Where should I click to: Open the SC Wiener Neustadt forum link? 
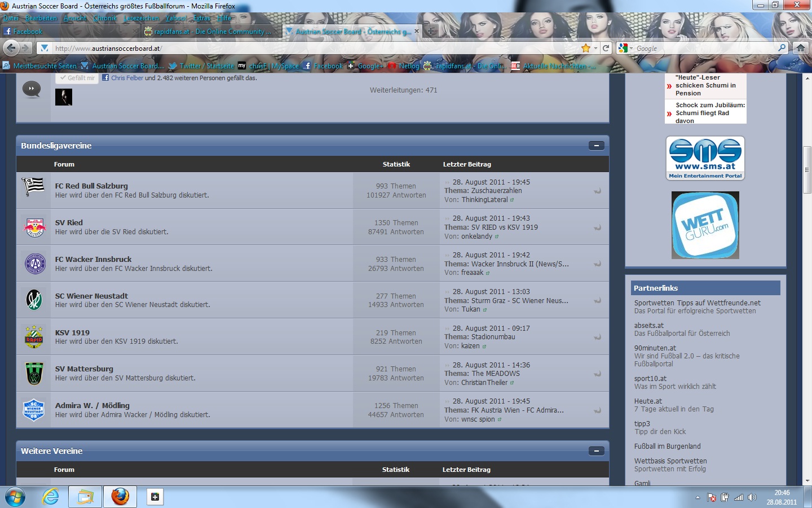91,296
